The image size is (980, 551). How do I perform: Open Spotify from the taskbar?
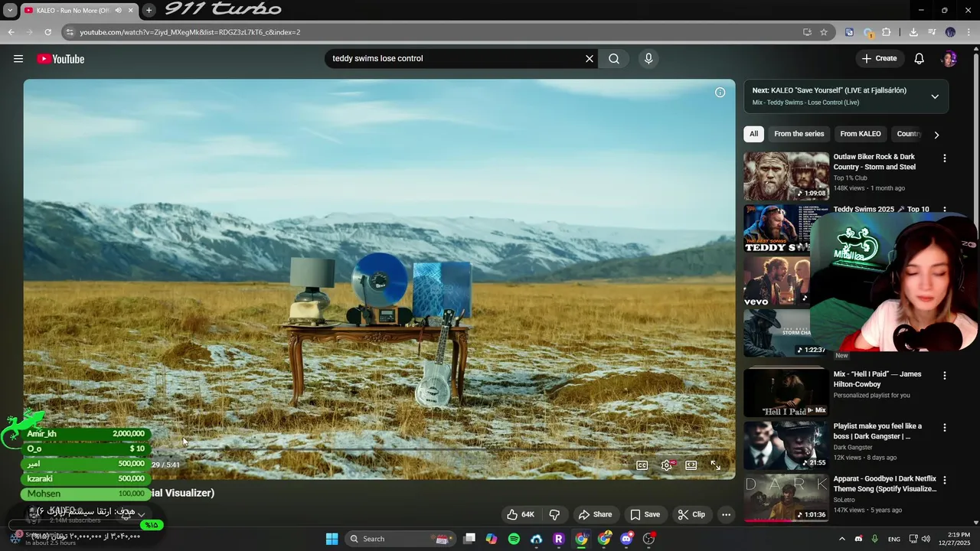pyautogui.click(x=514, y=539)
